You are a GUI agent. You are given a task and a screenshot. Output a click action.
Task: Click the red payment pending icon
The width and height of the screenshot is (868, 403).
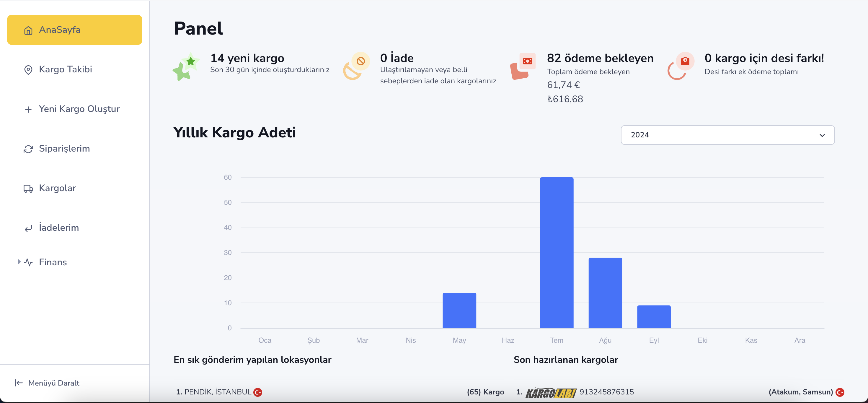pyautogui.click(x=523, y=66)
